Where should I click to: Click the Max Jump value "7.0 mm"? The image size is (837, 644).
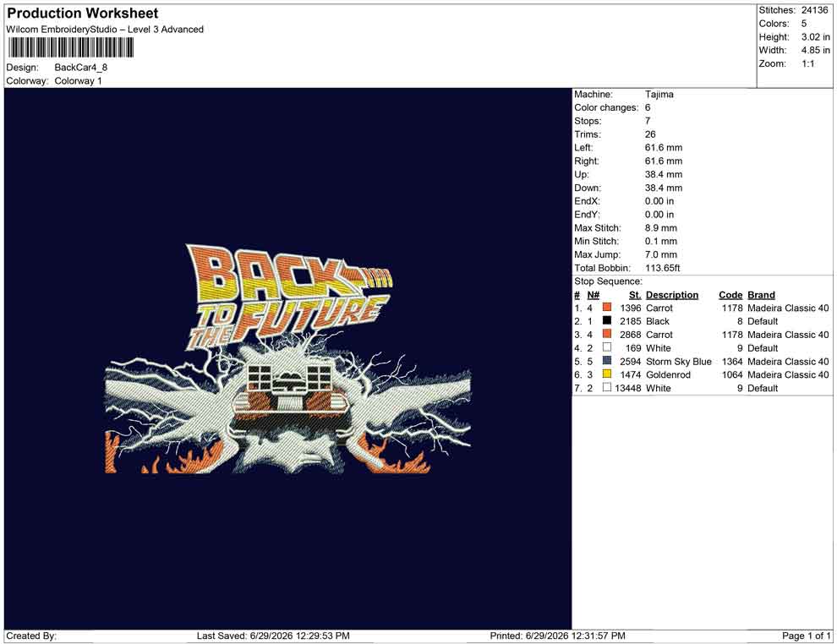(661, 254)
